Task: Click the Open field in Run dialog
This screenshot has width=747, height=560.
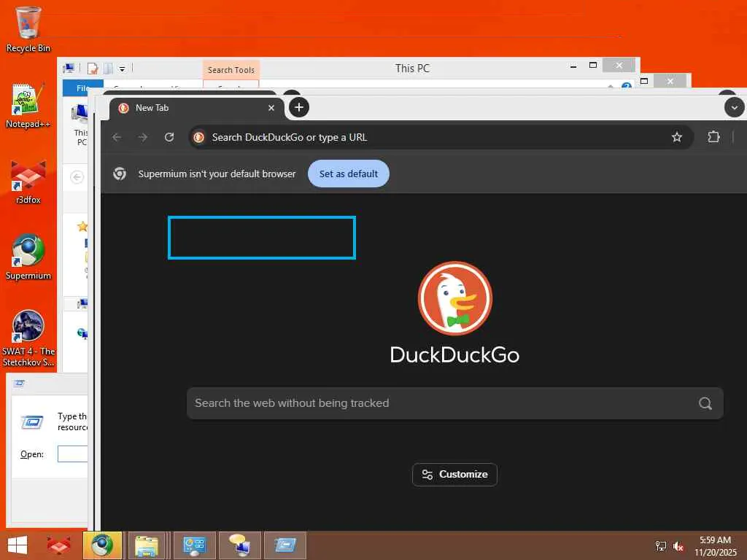Action: tap(72, 454)
